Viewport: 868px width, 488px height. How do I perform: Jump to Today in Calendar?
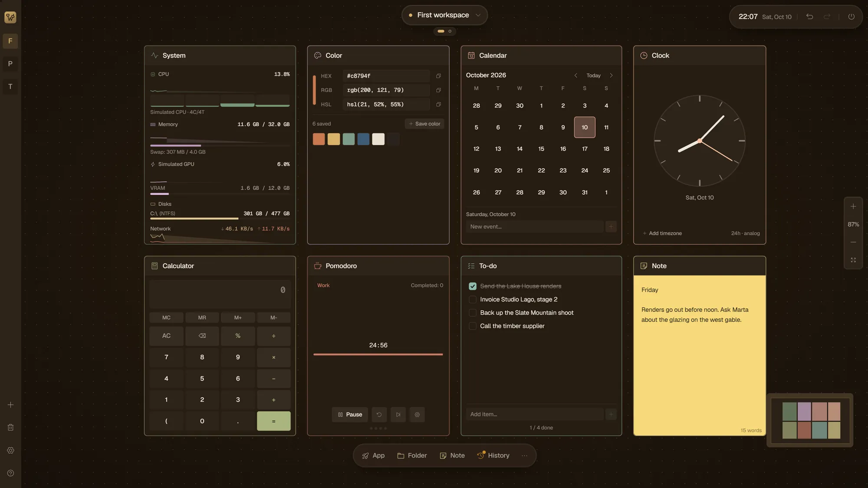(593, 75)
